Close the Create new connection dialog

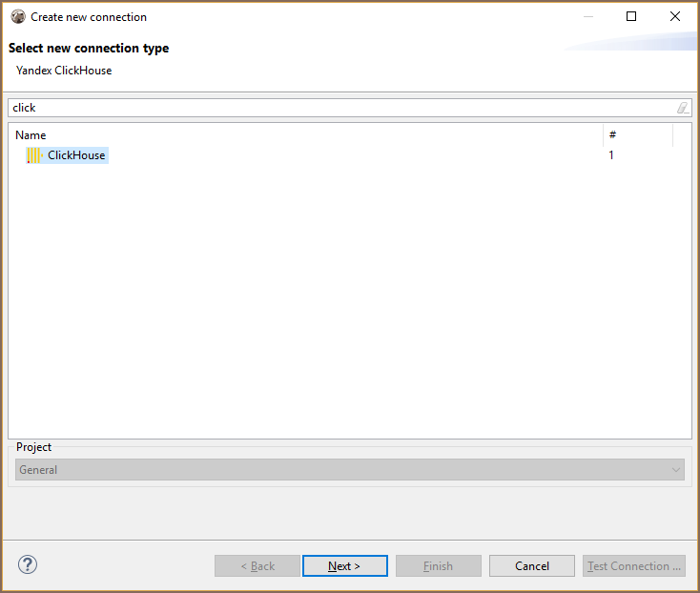(675, 17)
